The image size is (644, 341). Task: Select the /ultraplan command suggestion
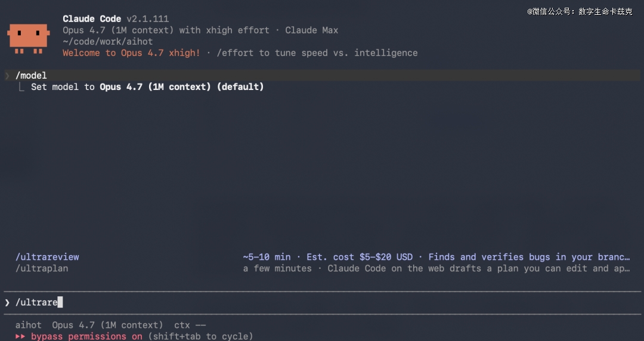click(x=42, y=268)
